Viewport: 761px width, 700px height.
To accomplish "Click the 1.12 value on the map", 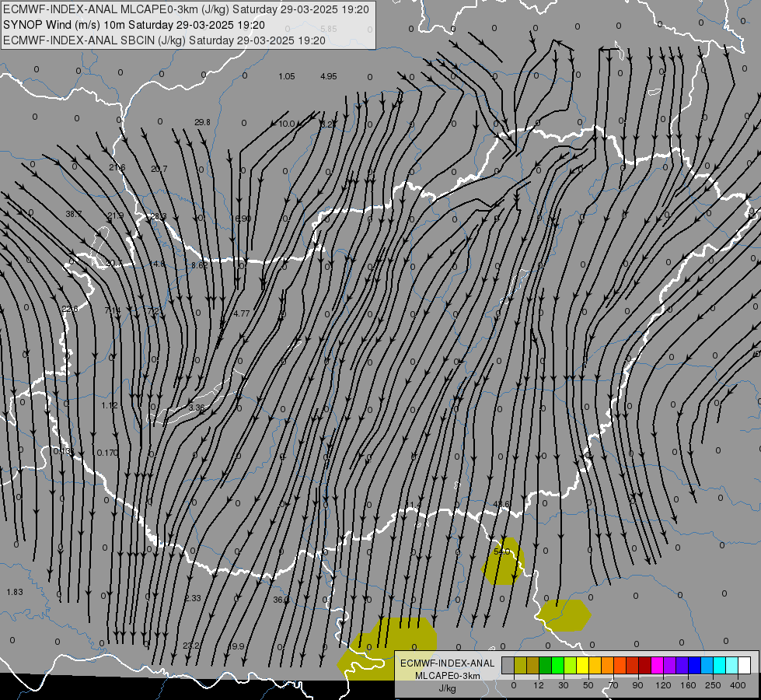I will click(x=110, y=405).
